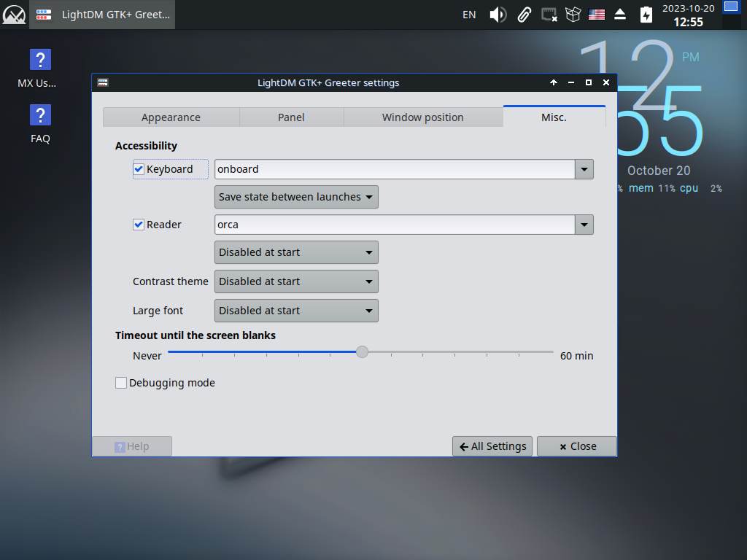Click the package updater box icon
Screen dimensions: 747x560
573,15
